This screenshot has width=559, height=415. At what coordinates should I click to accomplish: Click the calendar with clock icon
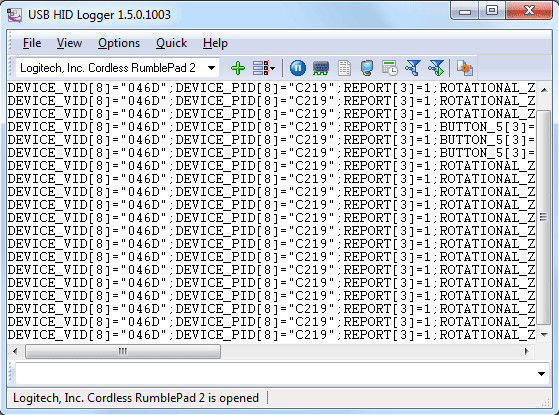click(390, 68)
